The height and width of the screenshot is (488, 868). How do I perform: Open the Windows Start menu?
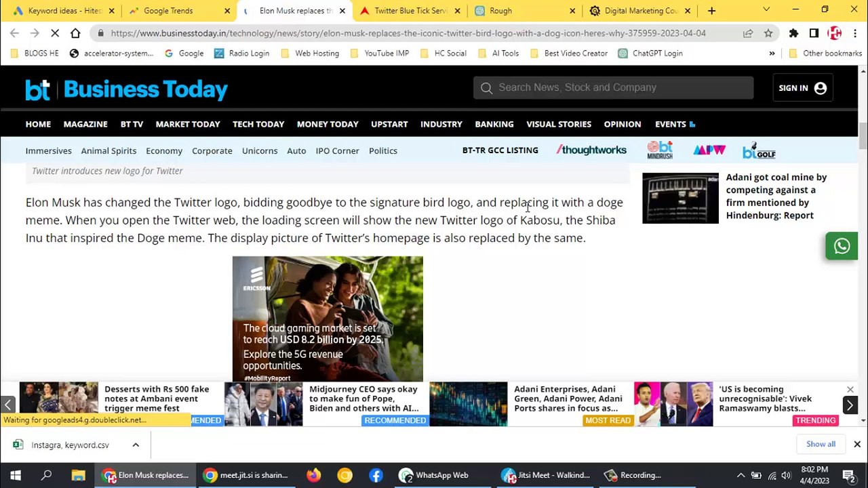point(15,475)
